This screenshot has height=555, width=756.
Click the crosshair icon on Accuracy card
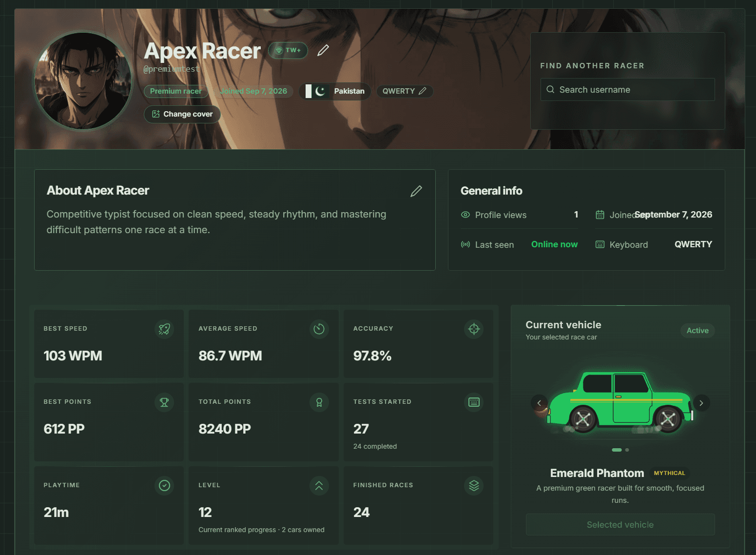coord(474,329)
